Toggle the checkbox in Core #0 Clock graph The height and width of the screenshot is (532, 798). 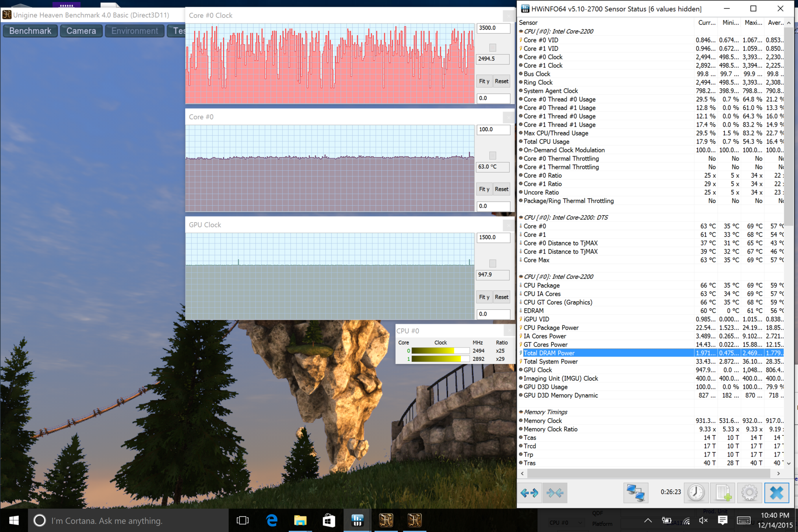493,47
